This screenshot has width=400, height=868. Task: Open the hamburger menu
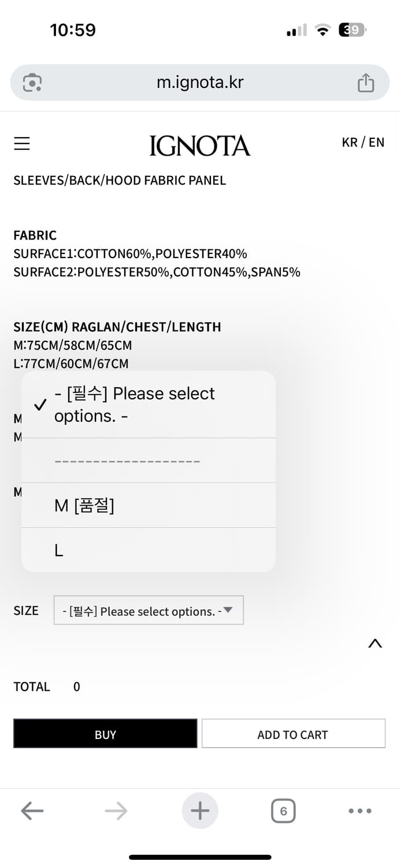pos(22,144)
